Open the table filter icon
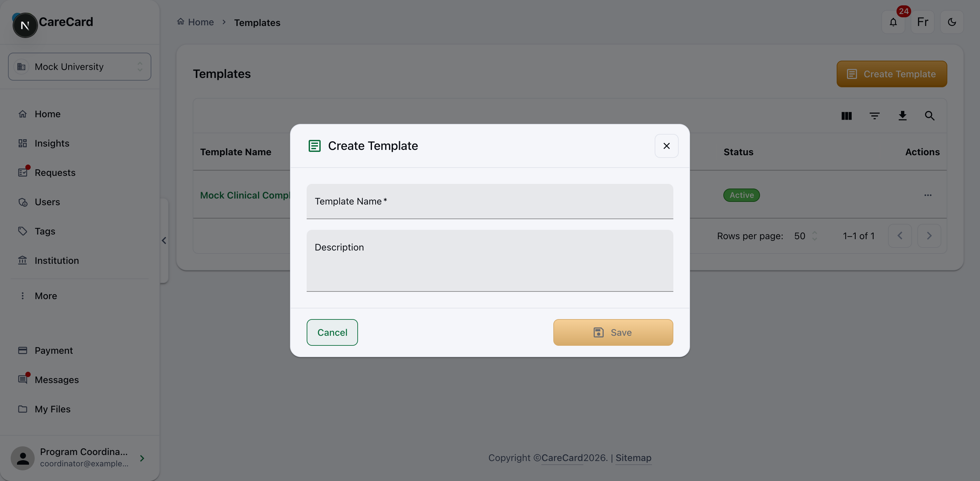 click(874, 116)
